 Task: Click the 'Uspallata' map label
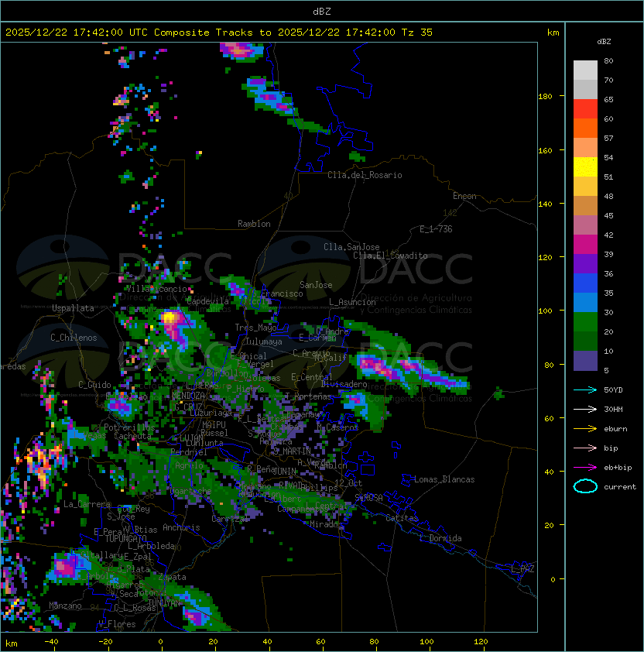[73, 308]
